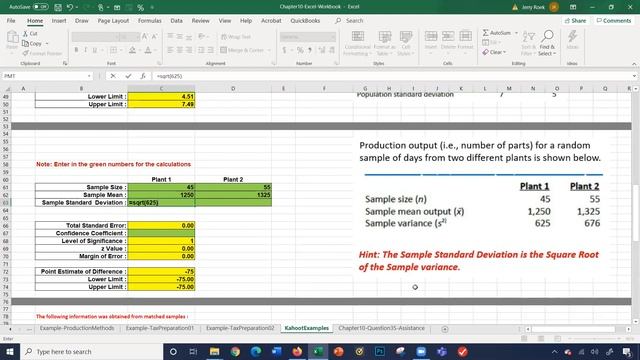Apply the font color A button
The width and height of the screenshot is (640, 360).
click(x=148, y=50)
